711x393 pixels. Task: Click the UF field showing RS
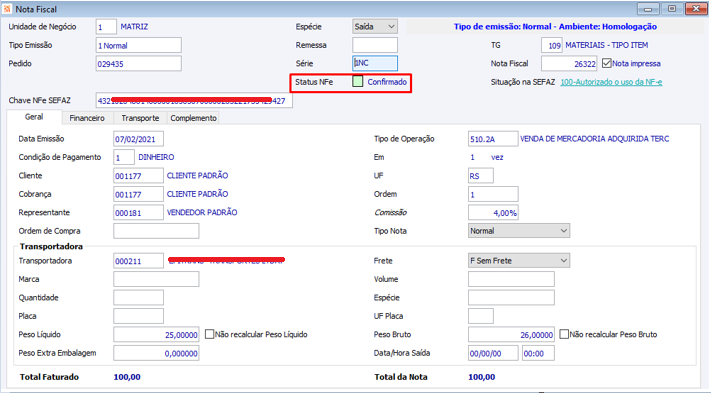point(481,175)
